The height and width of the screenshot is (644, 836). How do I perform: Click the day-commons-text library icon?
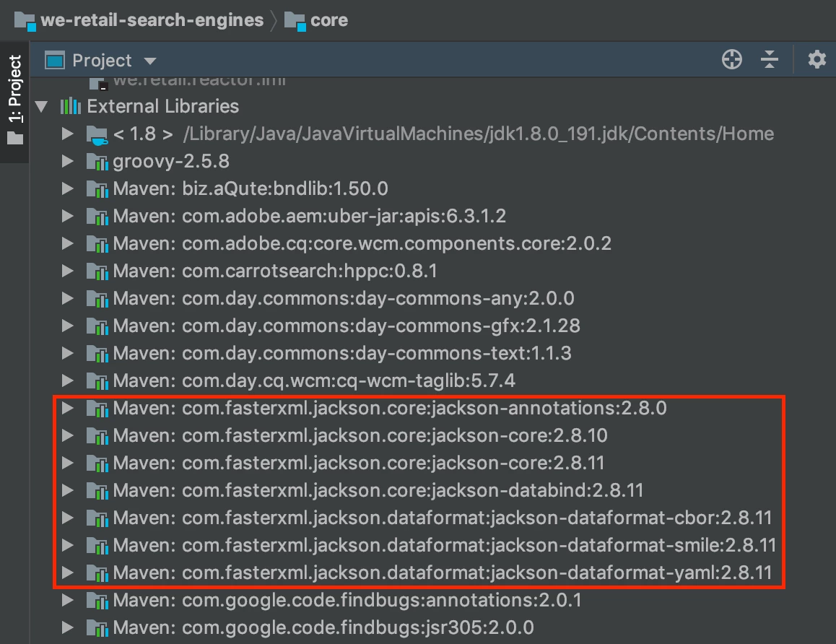tap(97, 354)
